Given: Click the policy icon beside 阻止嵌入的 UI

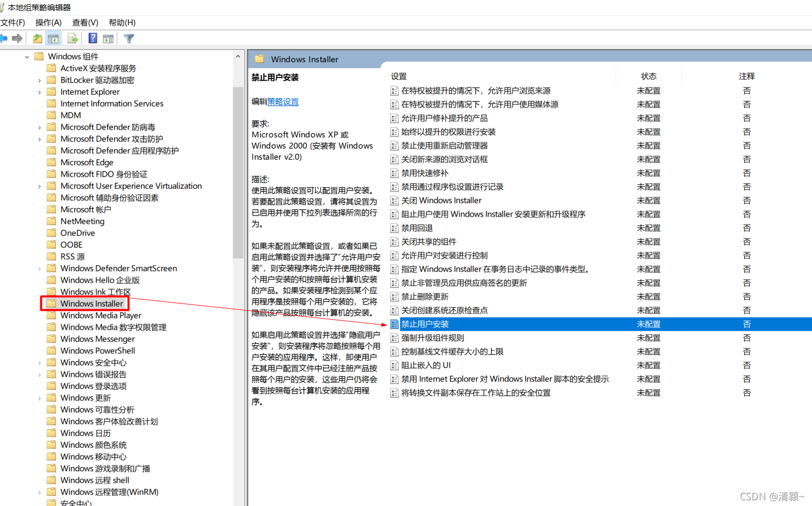Looking at the screenshot, I should (395, 365).
